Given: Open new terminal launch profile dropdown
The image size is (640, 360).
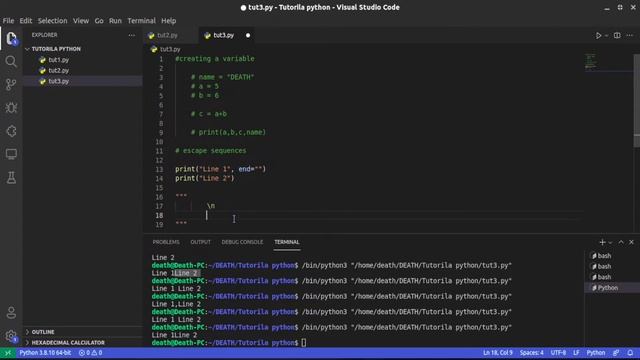Looking at the screenshot, I should [x=610, y=242].
